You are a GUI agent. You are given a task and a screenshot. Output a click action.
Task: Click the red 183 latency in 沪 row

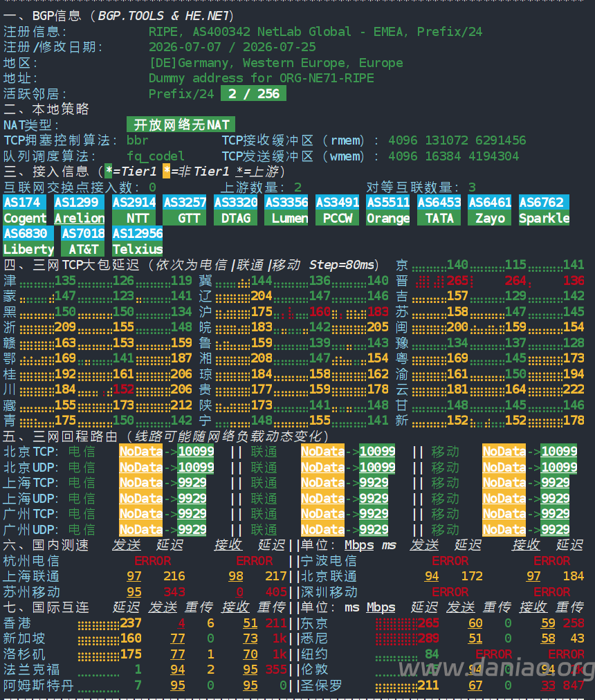378,311
